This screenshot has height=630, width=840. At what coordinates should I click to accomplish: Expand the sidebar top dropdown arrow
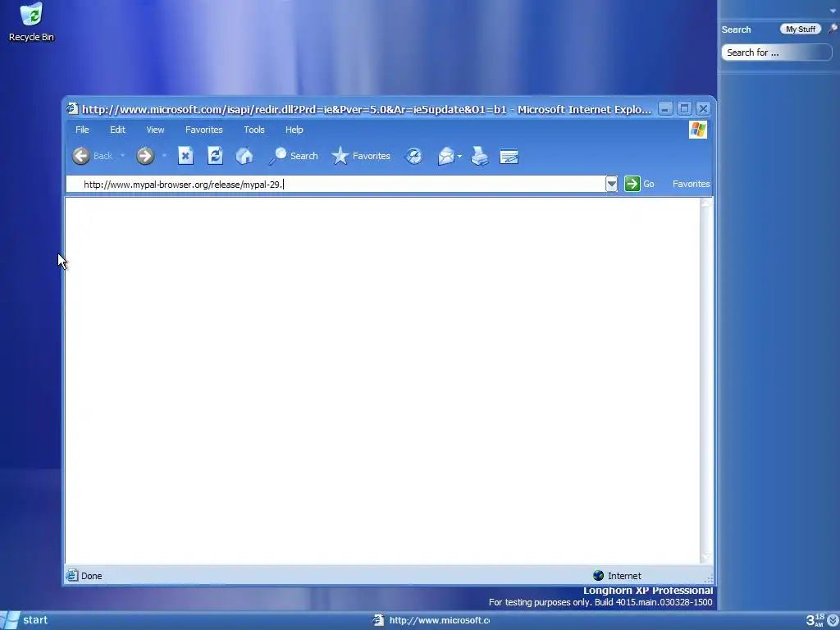[832, 11]
